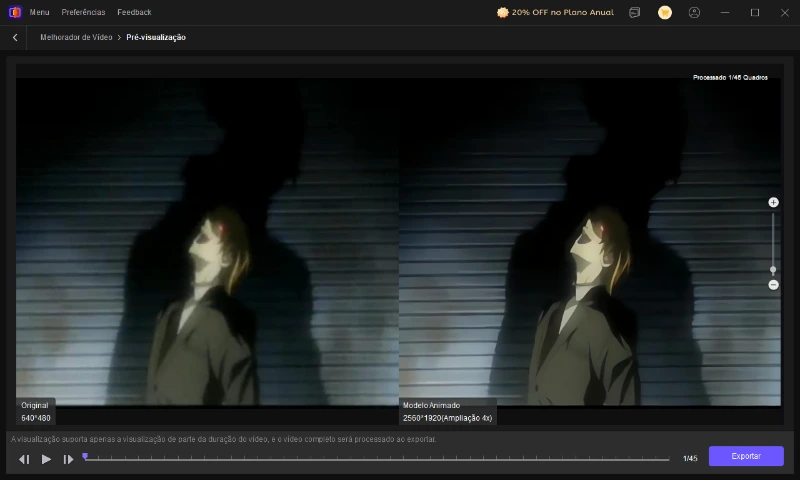
Task: Play the preview video
Action: point(46,459)
